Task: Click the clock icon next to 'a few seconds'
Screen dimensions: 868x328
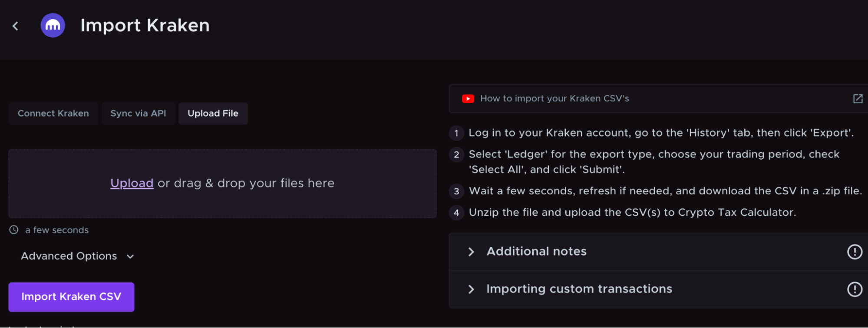Action: point(13,230)
